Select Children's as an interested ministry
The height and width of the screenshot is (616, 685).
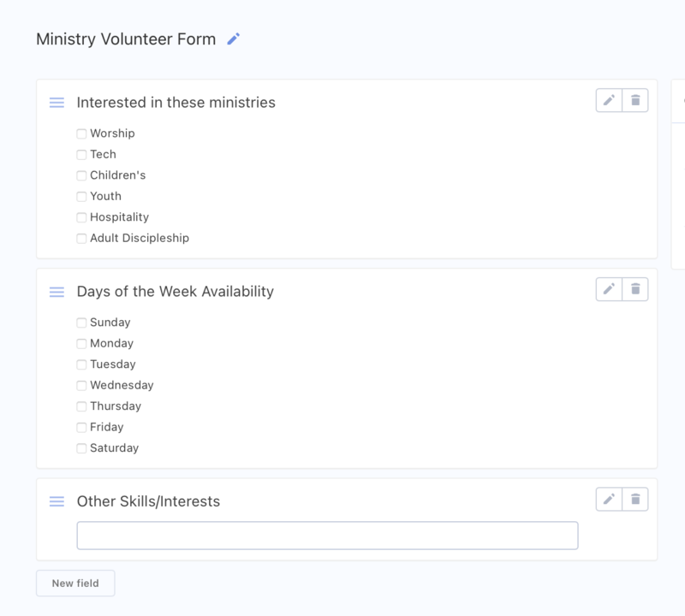coord(81,175)
